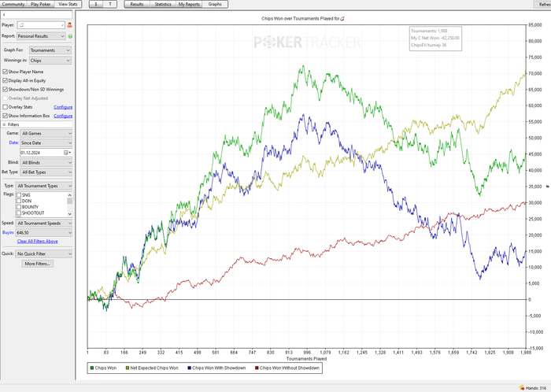Screen dimensions: 551x392
Task: Open the calendar picker beside 01.12.2024
Action: click(x=67, y=153)
